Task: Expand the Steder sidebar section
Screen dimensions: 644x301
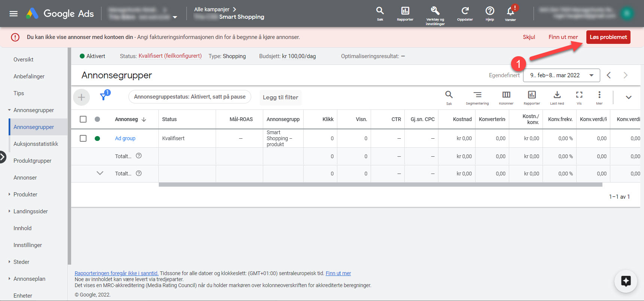Action: (x=9, y=262)
